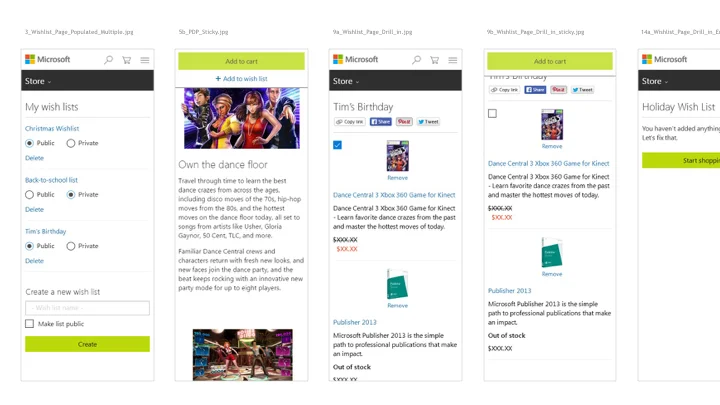Expand Store dropdown in My wish lists mockup
Screen dimensions: 720x405
(38, 81)
